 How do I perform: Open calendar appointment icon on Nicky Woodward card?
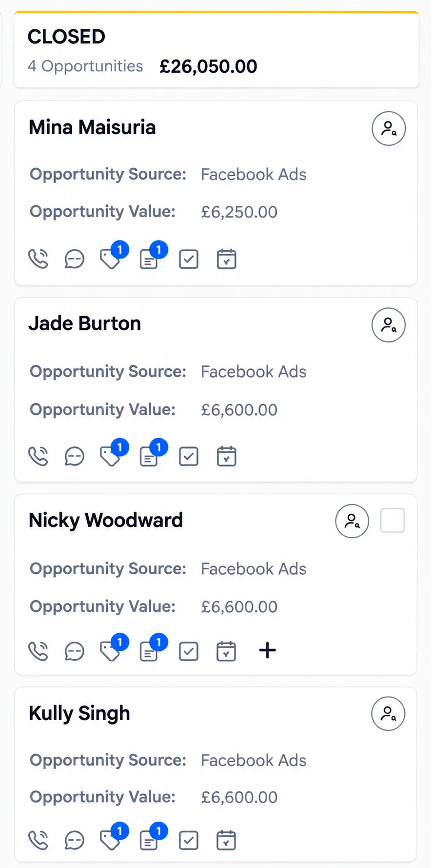[226, 651]
